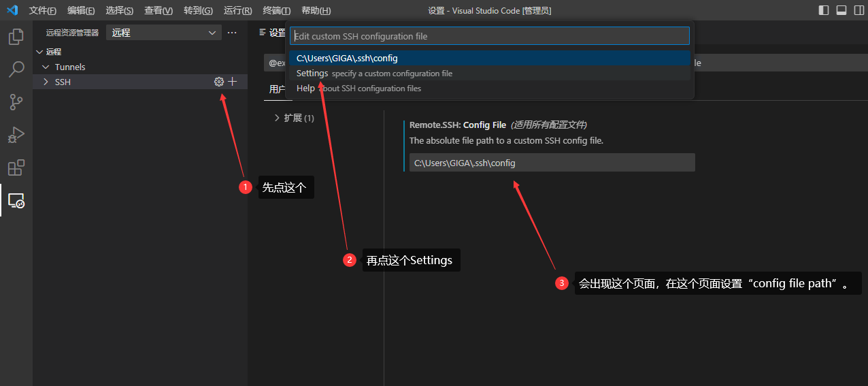
Task: Toggle the bottom panel layout icon
Action: click(x=841, y=10)
